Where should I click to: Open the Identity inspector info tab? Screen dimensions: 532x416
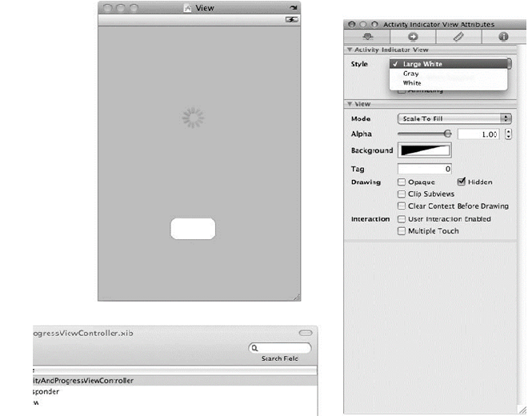[x=502, y=37]
